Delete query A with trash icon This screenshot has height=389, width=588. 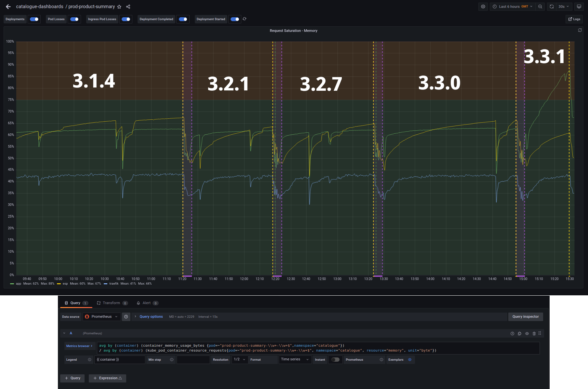point(534,333)
